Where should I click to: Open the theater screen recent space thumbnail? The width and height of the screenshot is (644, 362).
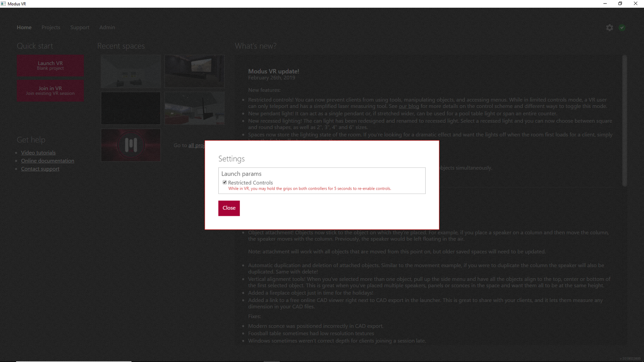coord(194,71)
